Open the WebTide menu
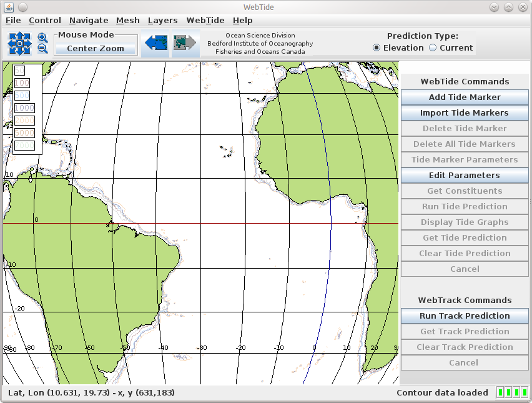 (x=205, y=21)
